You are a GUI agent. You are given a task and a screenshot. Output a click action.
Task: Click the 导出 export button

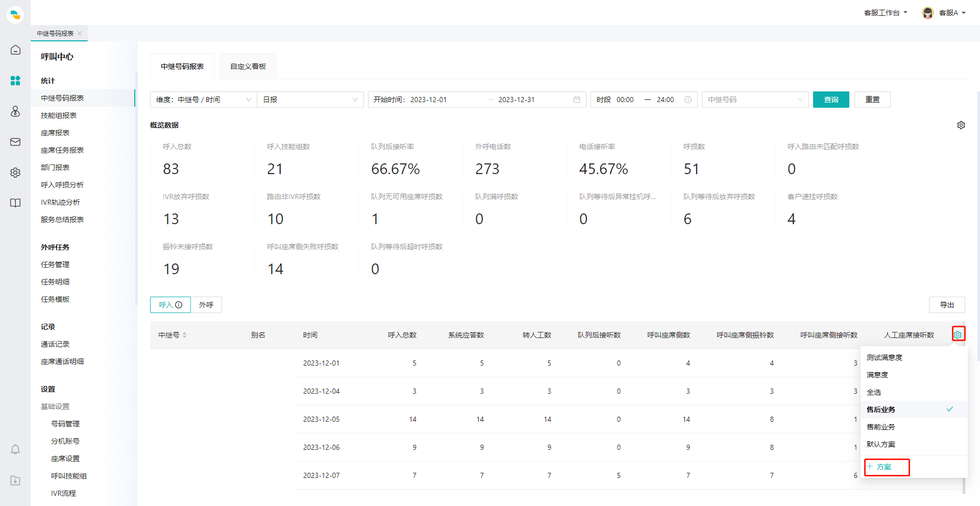[x=947, y=305]
